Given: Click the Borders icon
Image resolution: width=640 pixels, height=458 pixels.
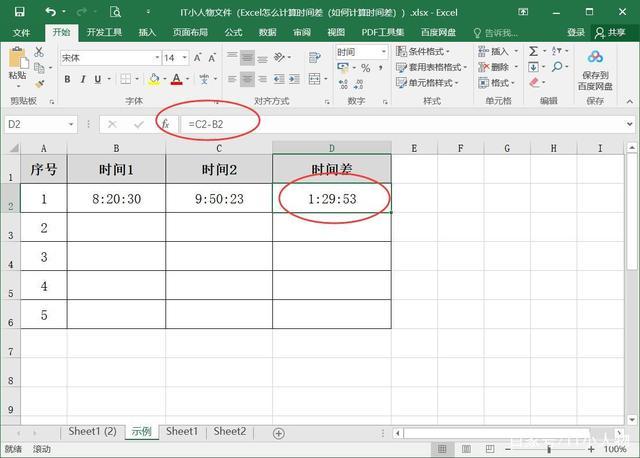Looking at the screenshot, I should point(126,79).
